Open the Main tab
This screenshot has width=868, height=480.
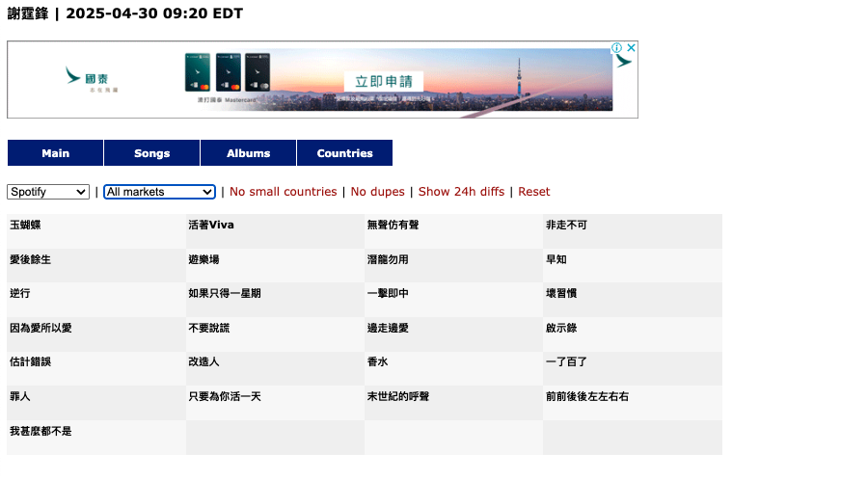coord(55,153)
